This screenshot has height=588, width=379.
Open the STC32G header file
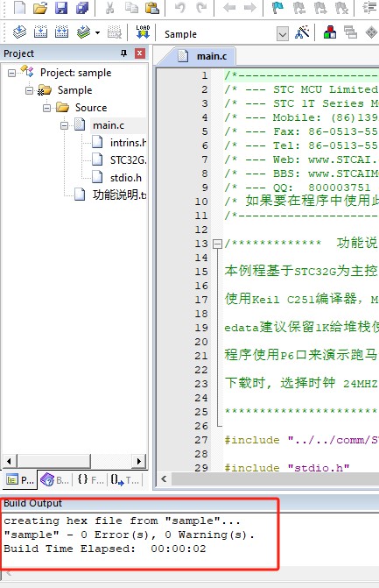[128, 160]
